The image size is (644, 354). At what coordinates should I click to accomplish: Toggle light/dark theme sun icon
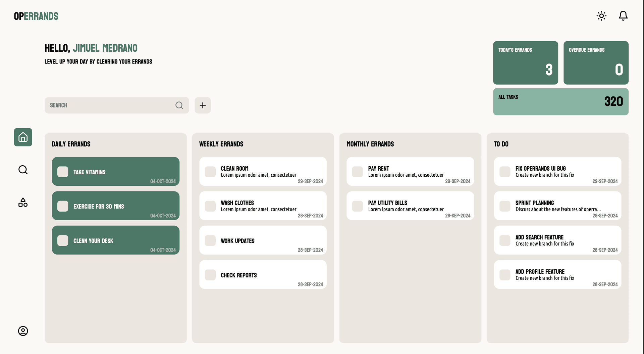601,16
